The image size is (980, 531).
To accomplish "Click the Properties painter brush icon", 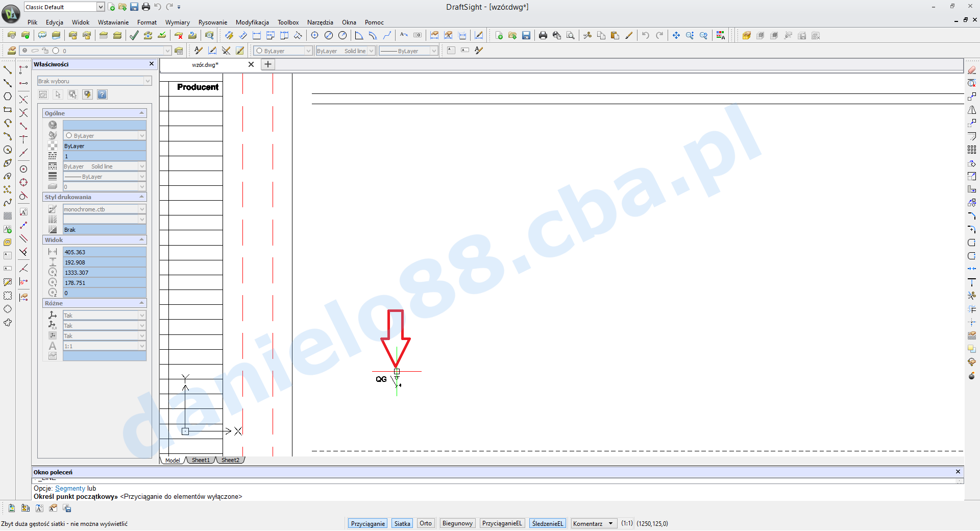I will pyautogui.click(x=629, y=35).
